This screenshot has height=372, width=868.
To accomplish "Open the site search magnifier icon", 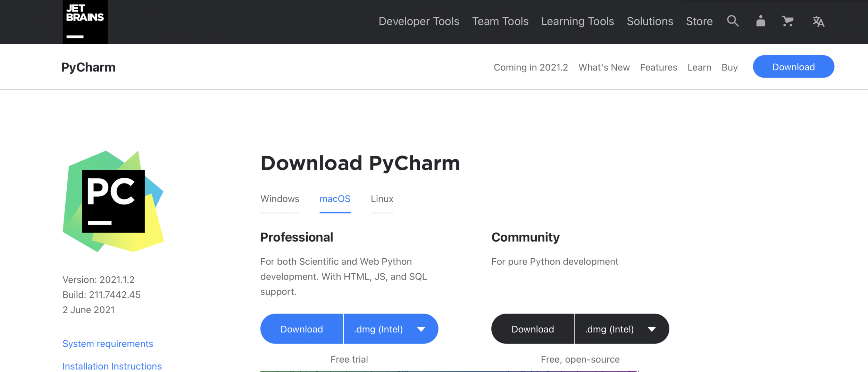I will coord(733,21).
